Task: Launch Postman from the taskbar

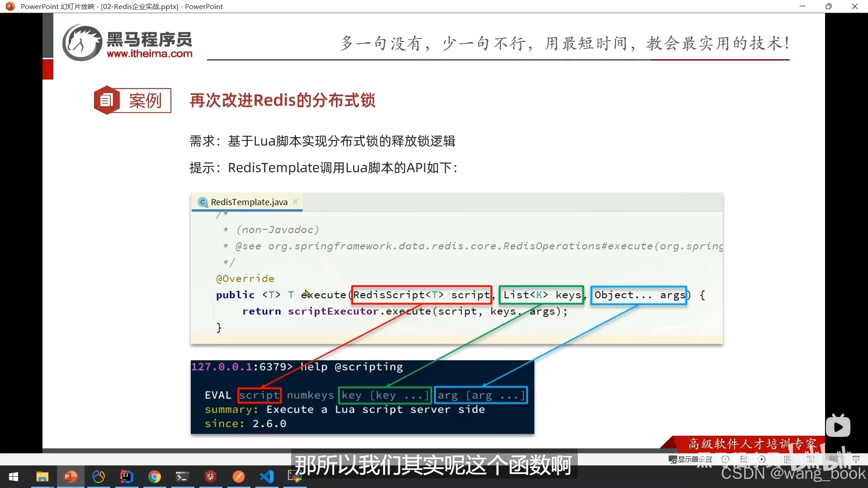Action: pos(239,477)
